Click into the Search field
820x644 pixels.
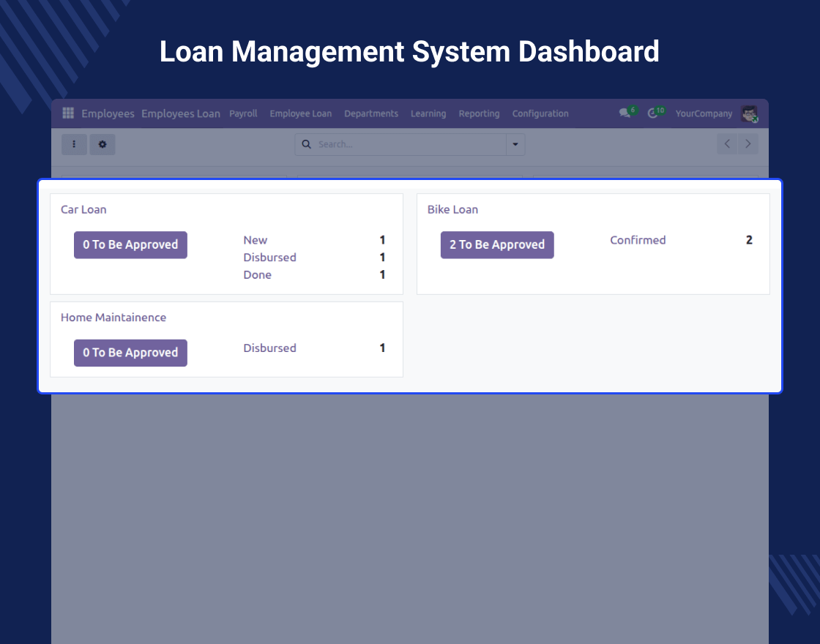pos(411,144)
